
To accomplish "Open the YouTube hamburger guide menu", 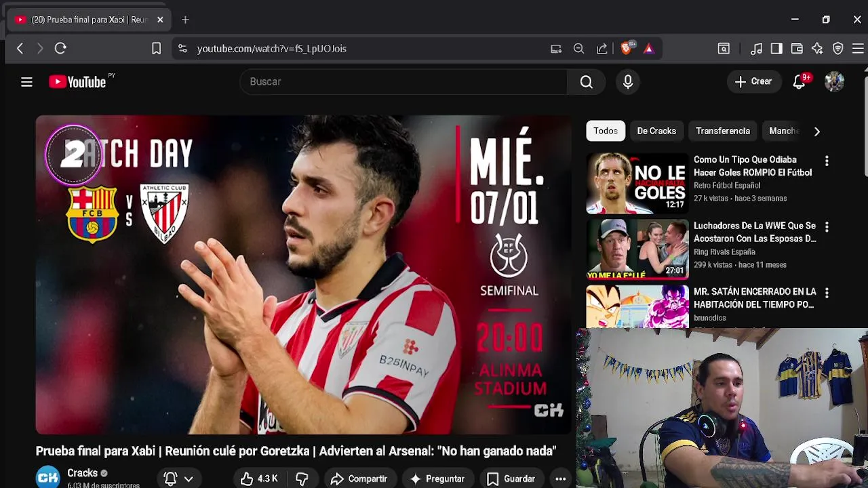I will coord(26,82).
